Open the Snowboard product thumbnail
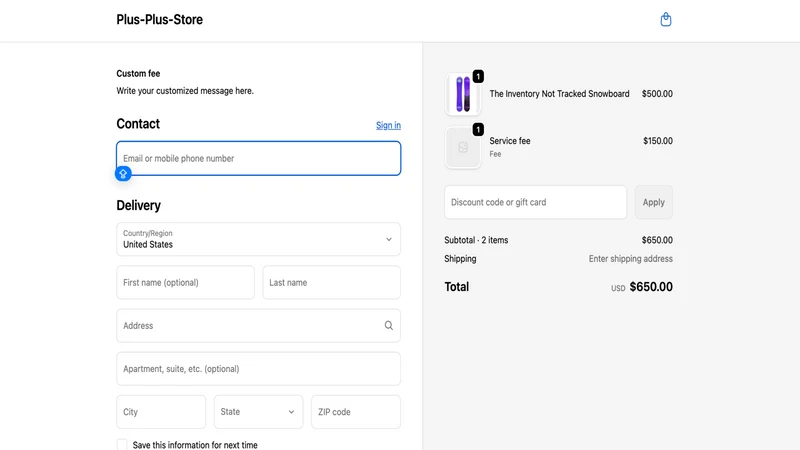This screenshot has width=800, height=450. pyautogui.click(x=463, y=94)
